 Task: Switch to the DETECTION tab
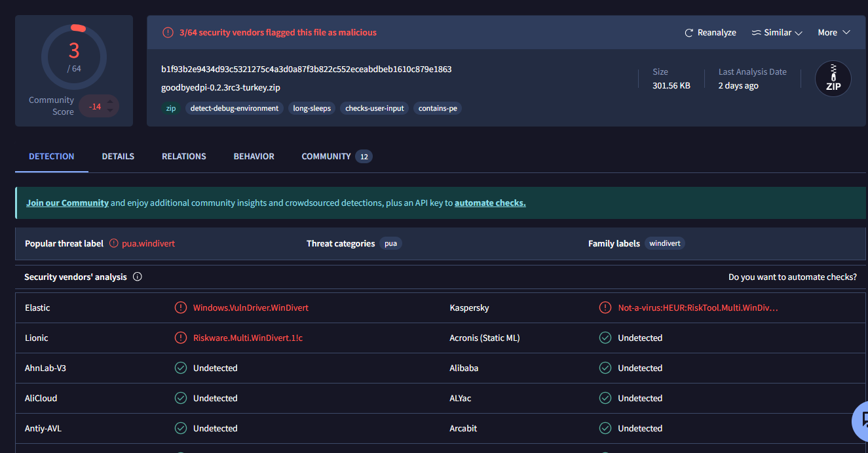tap(52, 156)
